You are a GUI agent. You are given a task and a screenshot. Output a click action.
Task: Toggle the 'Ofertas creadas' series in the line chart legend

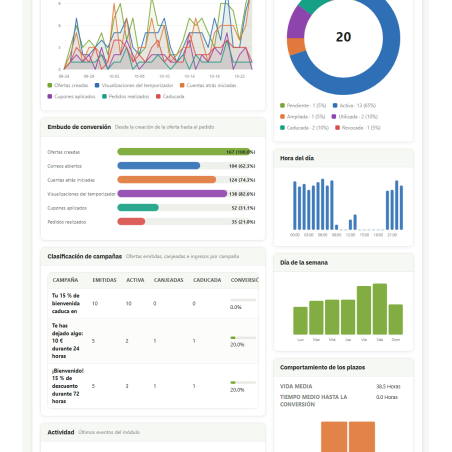pyautogui.click(x=68, y=85)
